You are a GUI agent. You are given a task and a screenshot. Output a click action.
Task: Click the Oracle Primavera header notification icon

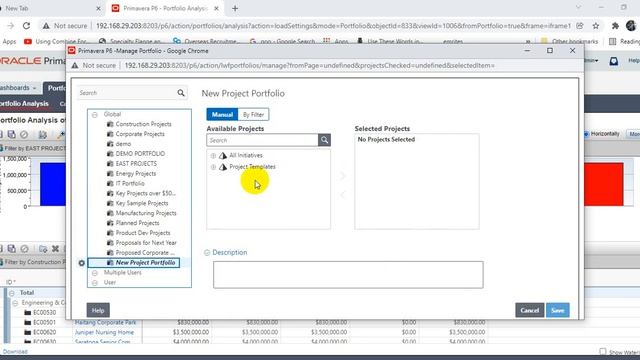(x=613, y=61)
